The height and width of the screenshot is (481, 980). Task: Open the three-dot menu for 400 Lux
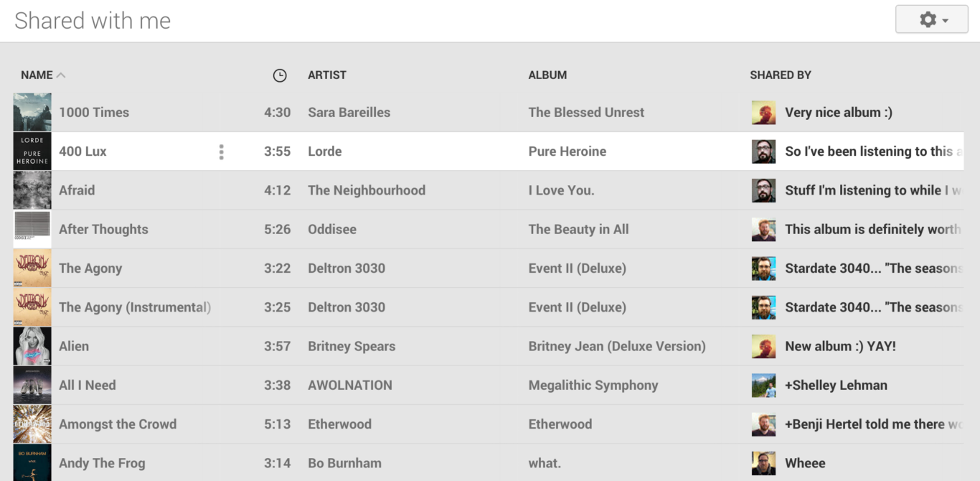[x=221, y=151]
